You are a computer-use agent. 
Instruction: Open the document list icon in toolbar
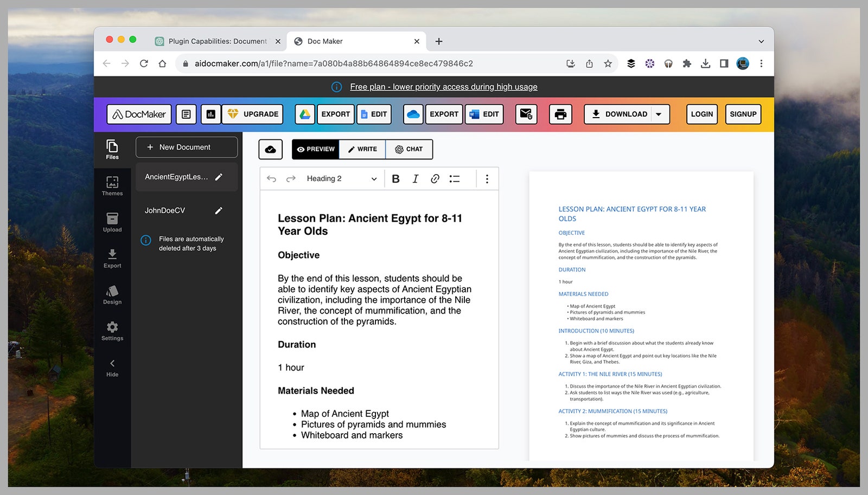186,114
